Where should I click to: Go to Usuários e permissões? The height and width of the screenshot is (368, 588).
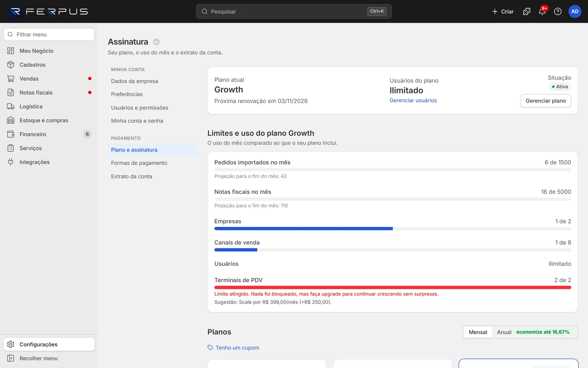[140, 107]
